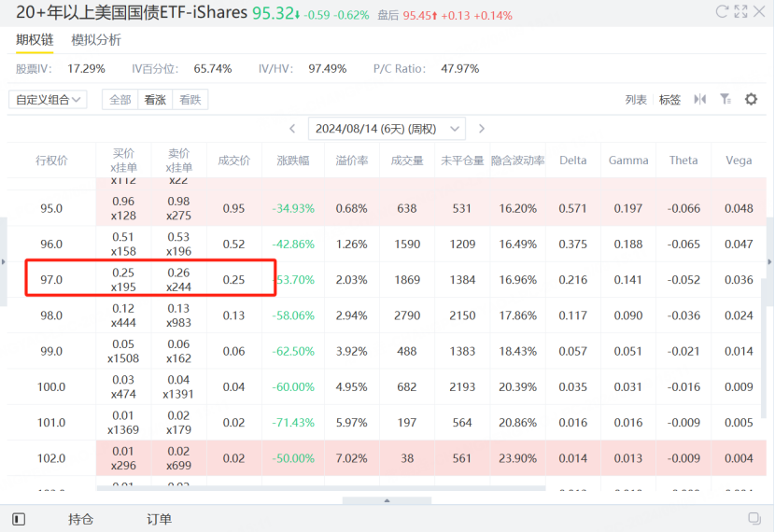Open the 订单 tab at bottom
Image resolution: width=775 pixels, height=532 pixels.
[159, 519]
